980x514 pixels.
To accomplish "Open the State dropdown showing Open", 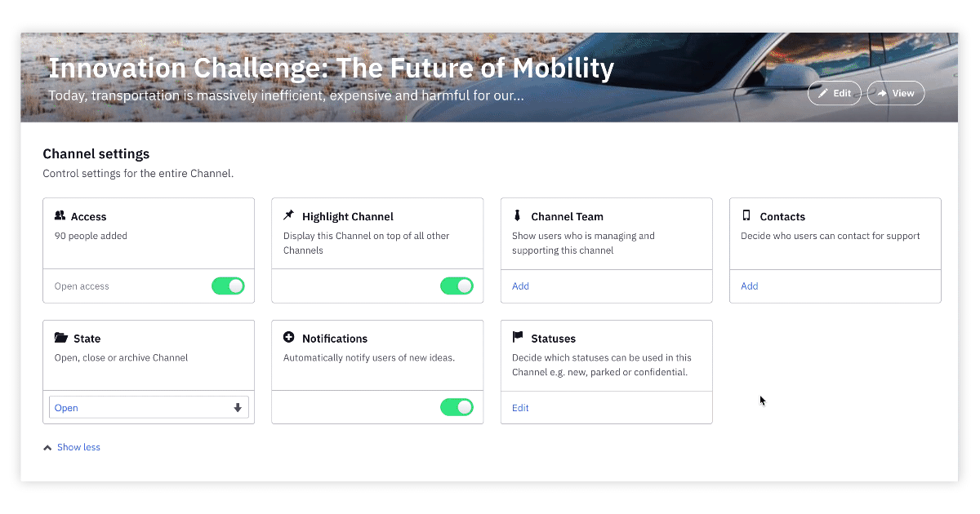I will point(149,408).
